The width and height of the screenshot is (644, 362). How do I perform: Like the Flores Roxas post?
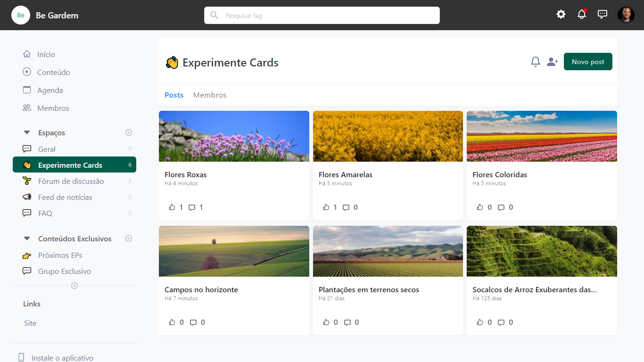pos(173,207)
